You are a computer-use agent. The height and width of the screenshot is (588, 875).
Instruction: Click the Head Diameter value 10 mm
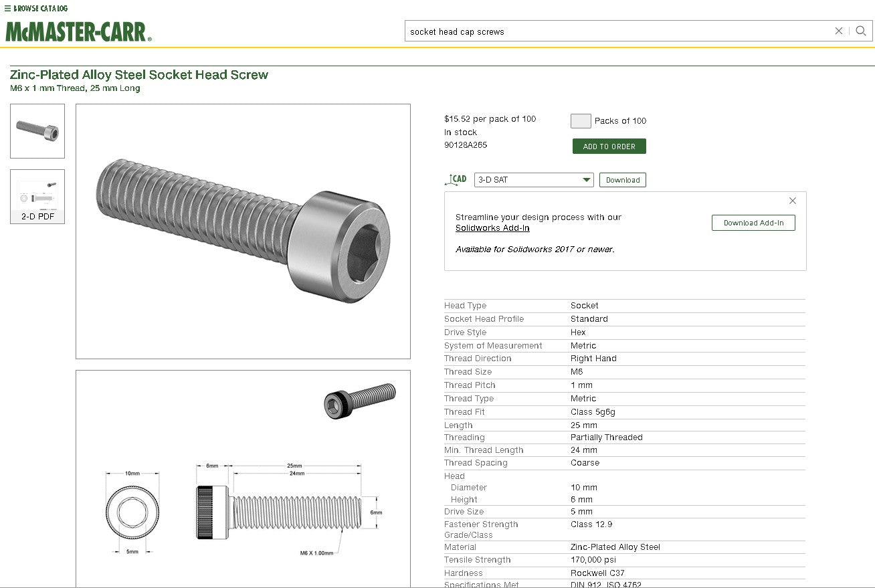[x=584, y=488]
